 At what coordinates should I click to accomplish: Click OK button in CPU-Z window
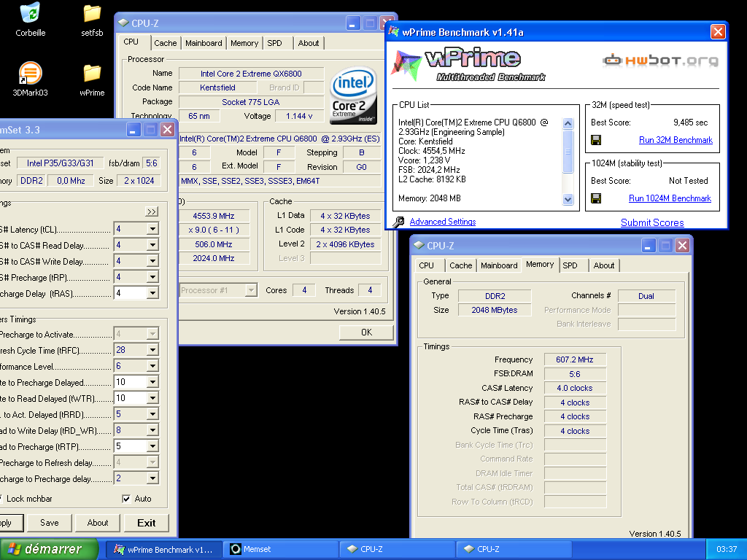pos(366,332)
